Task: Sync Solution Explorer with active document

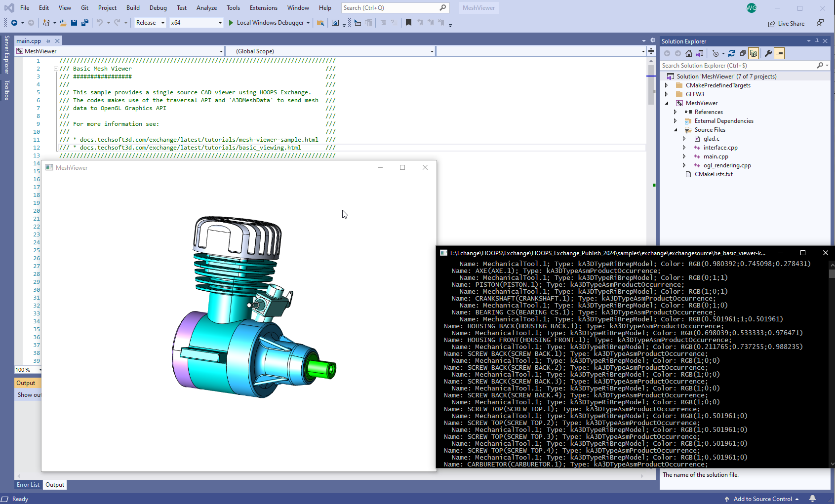Action: [700, 53]
